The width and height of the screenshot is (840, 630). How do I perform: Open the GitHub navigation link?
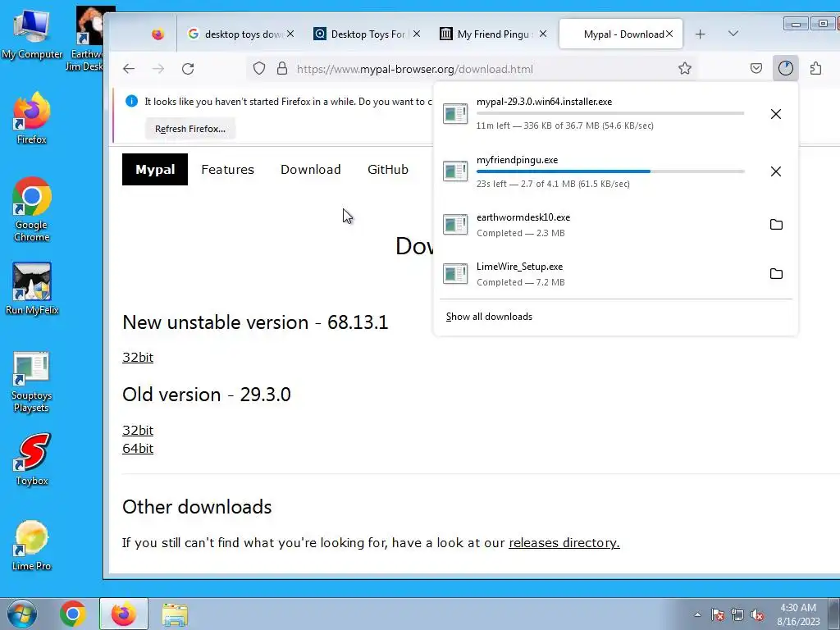(388, 169)
